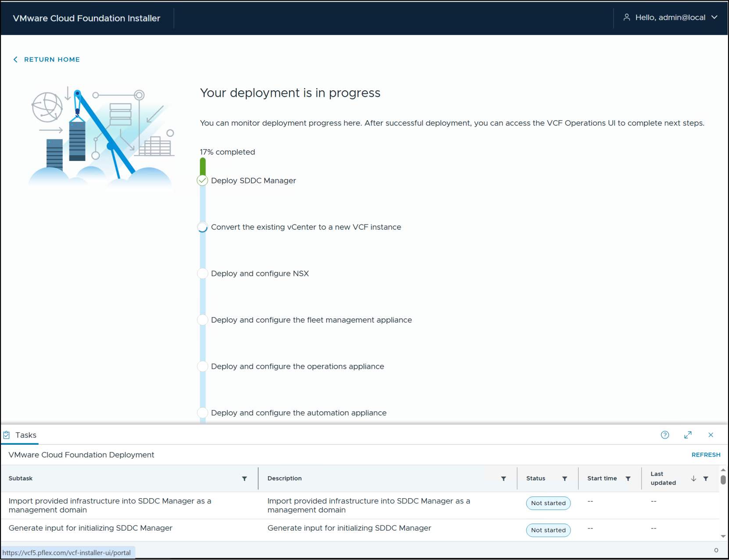
Task: Expand the Tasks panel to full size
Action: pyautogui.click(x=688, y=435)
